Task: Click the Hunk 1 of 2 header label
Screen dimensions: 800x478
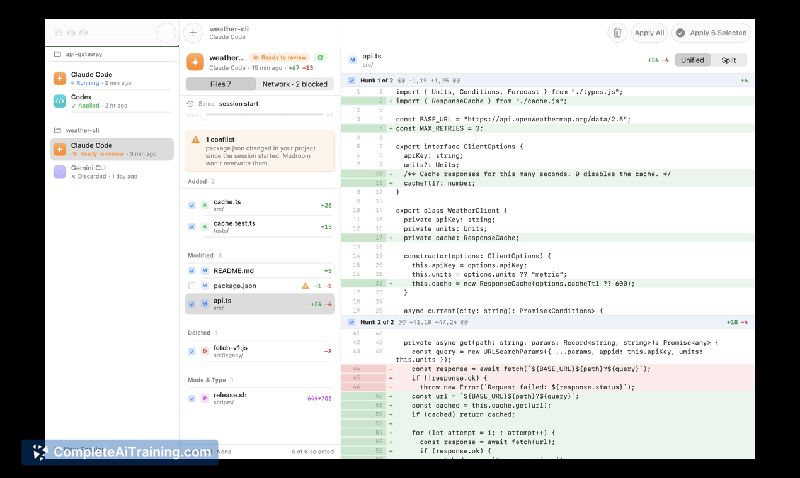Action: pyautogui.click(x=377, y=81)
